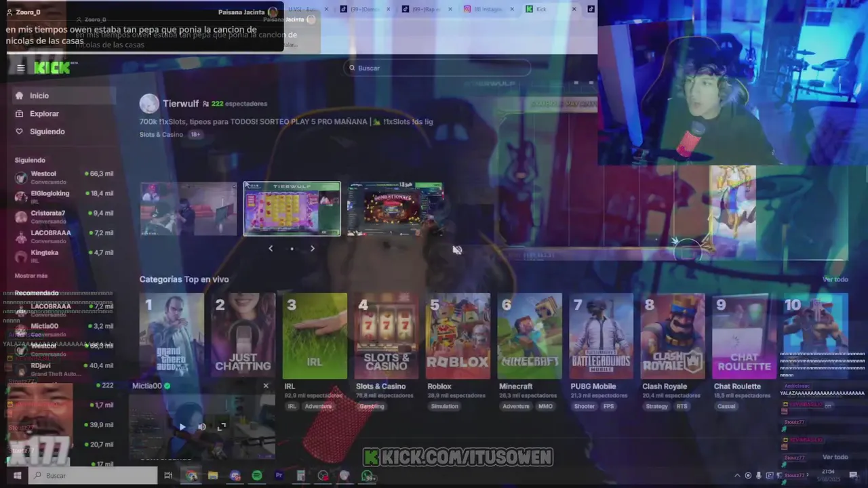Open the ElGlogloking channel in the sidebar

point(64,197)
